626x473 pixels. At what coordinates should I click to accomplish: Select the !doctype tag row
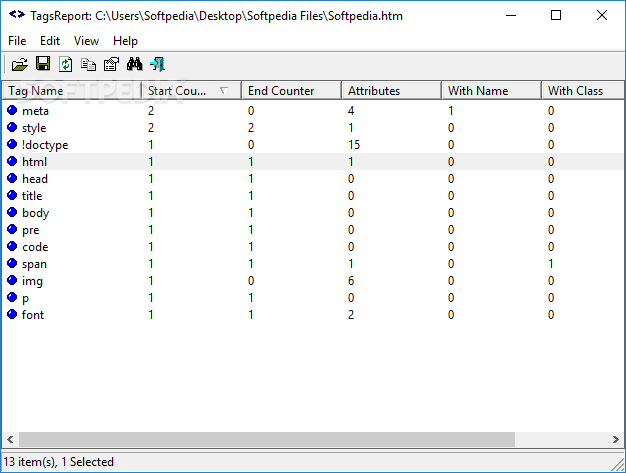click(313, 144)
